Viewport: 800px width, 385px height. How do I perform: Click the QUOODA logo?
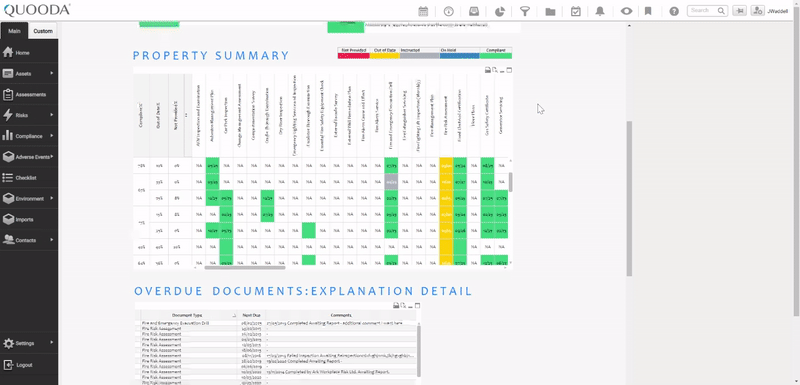tap(37, 10)
